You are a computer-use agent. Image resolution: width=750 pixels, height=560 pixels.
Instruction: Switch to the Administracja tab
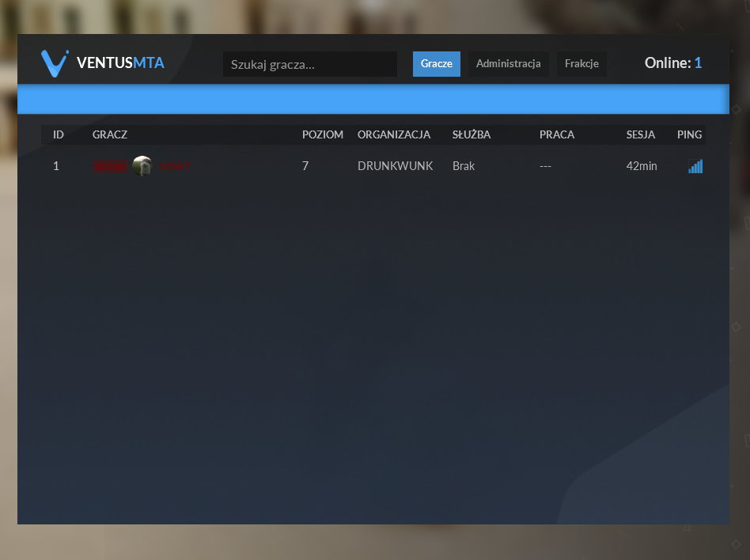pyautogui.click(x=509, y=64)
